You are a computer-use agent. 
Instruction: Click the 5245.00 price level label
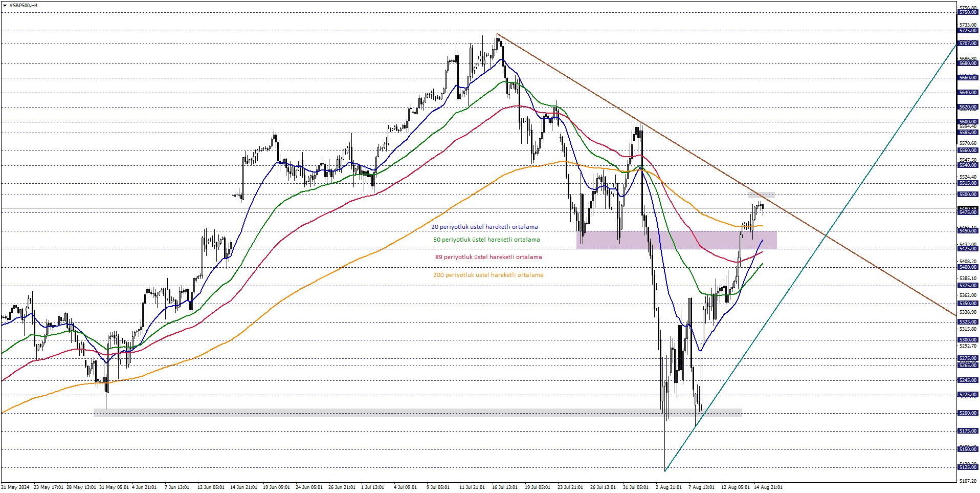coord(968,380)
